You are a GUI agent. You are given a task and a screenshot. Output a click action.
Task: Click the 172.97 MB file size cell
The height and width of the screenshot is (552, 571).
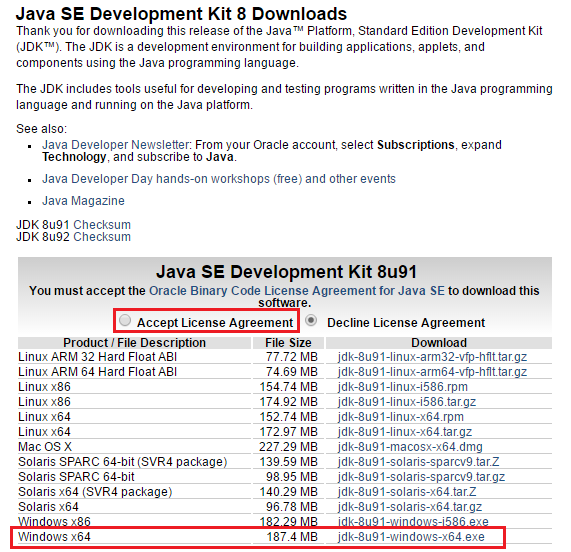click(x=288, y=432)
